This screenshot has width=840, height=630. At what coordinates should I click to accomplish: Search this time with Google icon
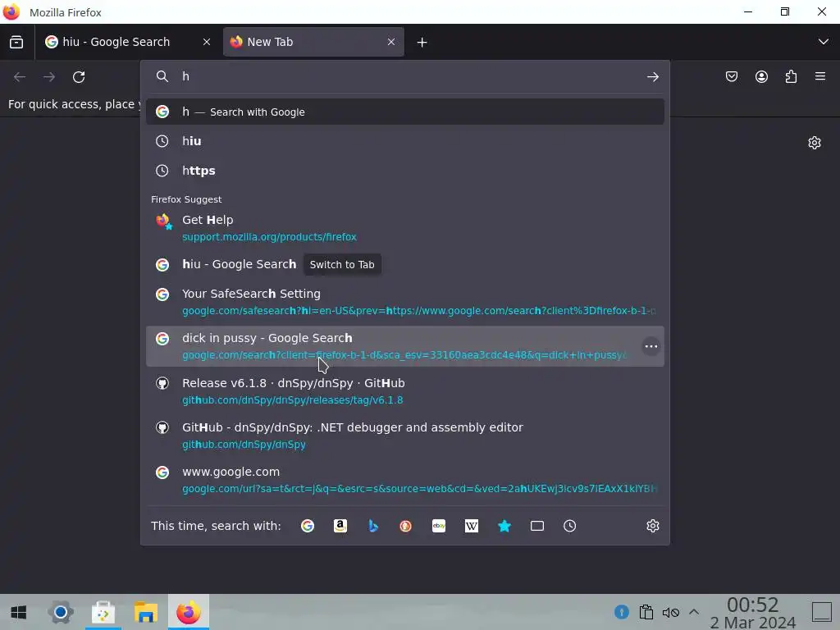(x=308, y=526)
